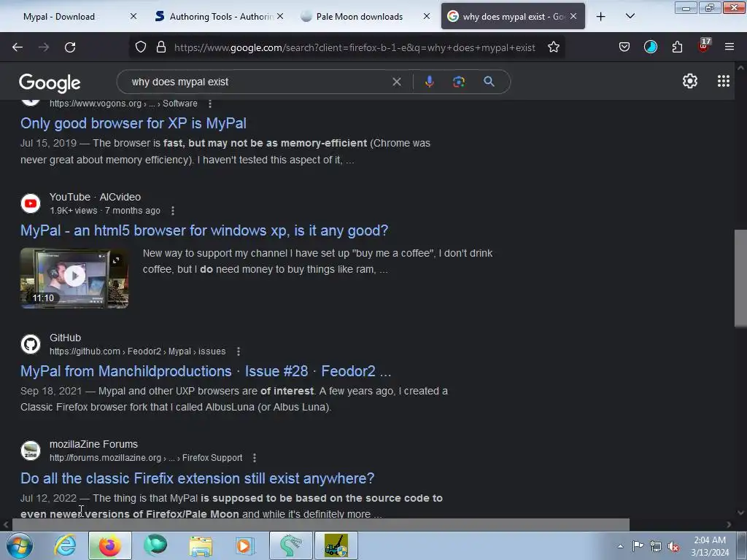
Task: Click the forward navigation arrow
Action: (x=44, y=47)
